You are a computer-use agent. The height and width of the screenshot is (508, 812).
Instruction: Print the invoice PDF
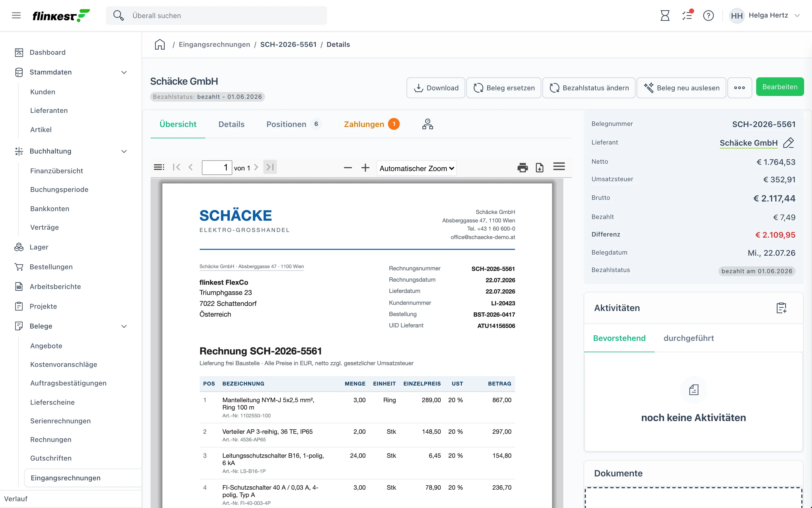pos(522,167)
